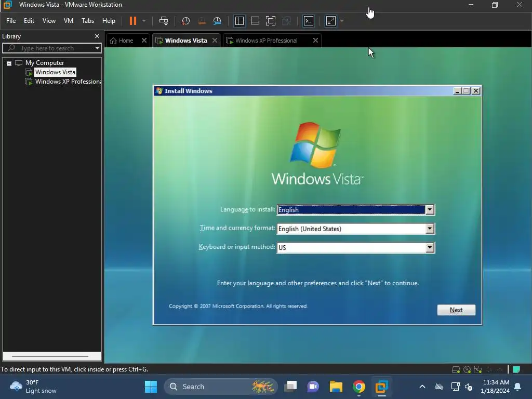532x399 pixels.
Task: Open the purple video chat taskbar app
Action: [x=313, y=387]
